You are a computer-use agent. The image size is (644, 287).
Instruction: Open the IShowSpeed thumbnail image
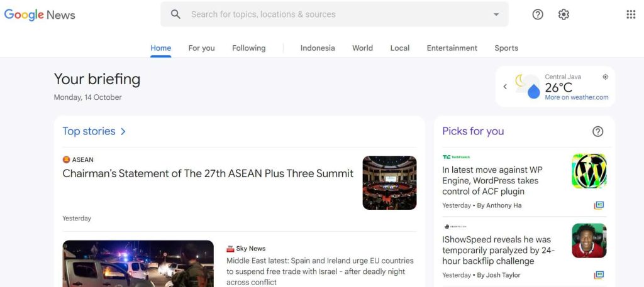(589, 241)
